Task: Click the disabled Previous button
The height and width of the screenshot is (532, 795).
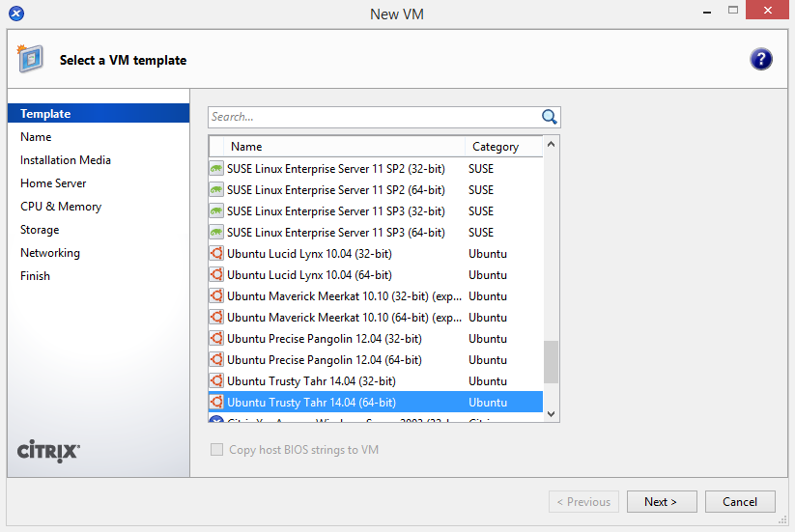Action: pos(583,502)
